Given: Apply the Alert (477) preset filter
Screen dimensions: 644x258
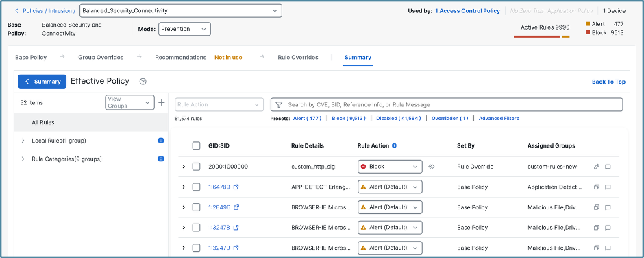Looking at the screenshot, I should pos(307,118).
